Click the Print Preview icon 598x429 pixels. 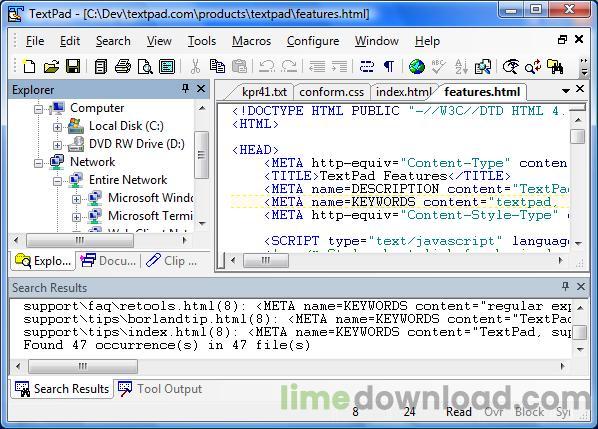pyautogui.click(x=145, y=66)
